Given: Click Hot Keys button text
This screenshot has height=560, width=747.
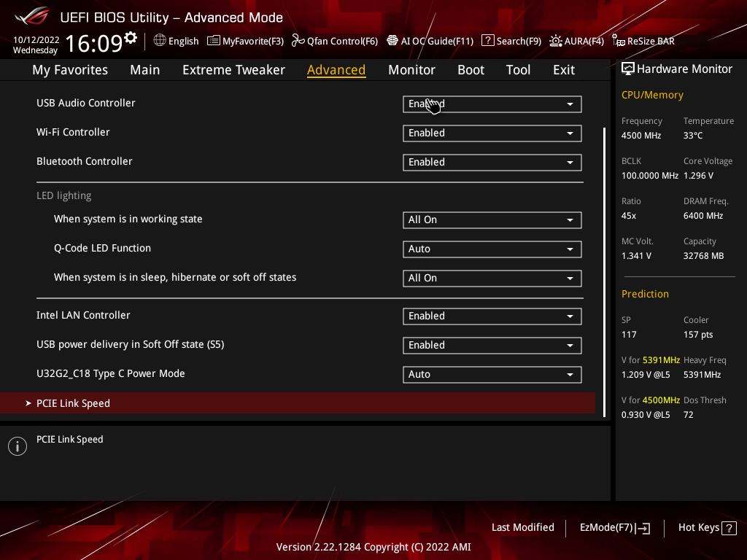Looking at the screenshot, I should tap(699, 528).
